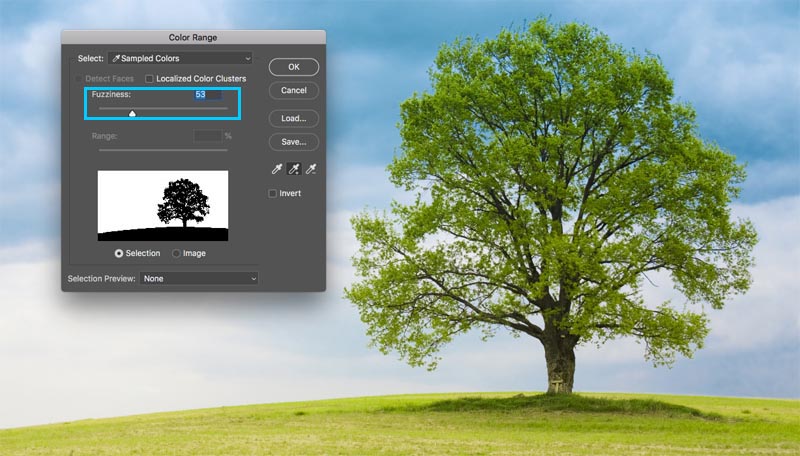Click the Load... button
The image size is (800, 456).
(x=293, y=118)
